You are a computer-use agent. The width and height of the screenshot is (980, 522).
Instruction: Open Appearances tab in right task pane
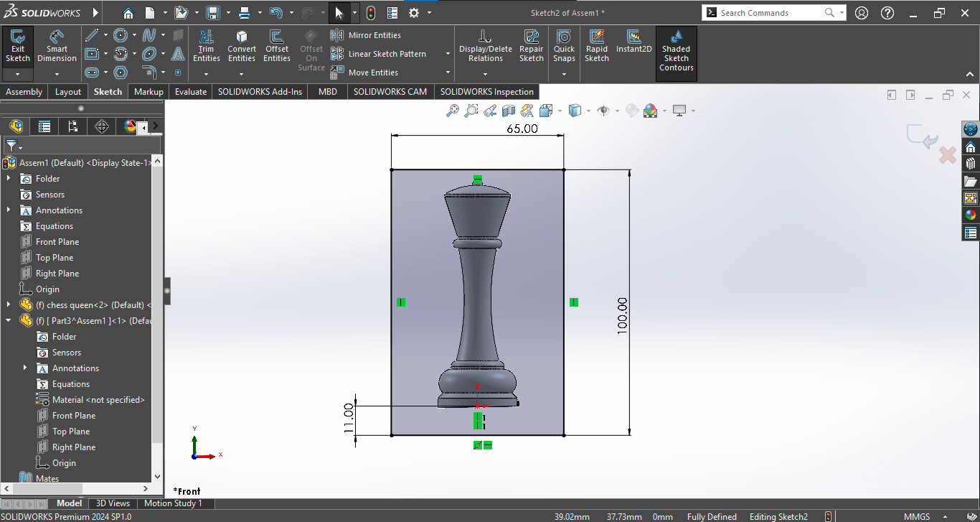click(x=971, y=215)
